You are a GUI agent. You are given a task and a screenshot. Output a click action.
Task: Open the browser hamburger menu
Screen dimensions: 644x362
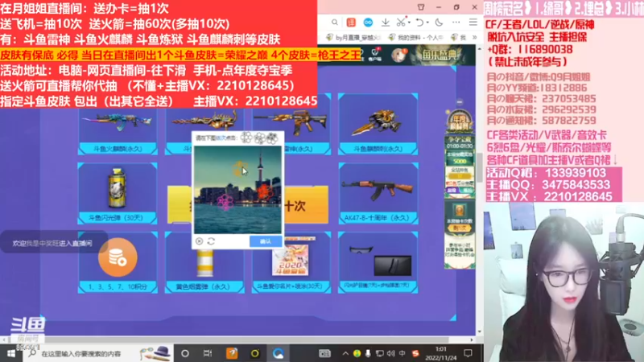coord(473,23)
